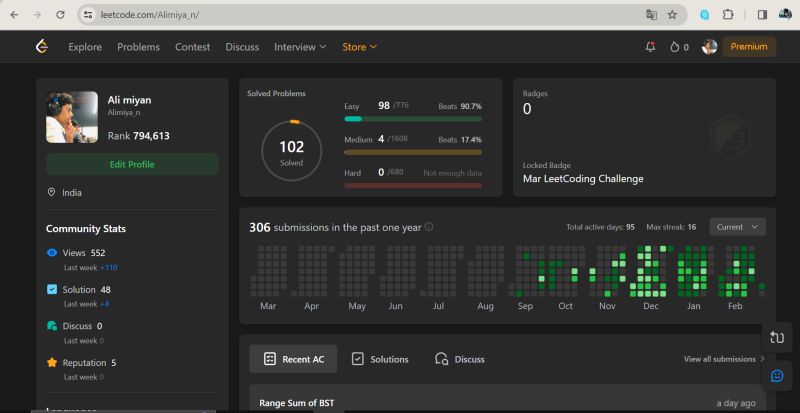Click the Premium button
The width and height of the screenshot is (800, 413).
(x=749, y=47)
